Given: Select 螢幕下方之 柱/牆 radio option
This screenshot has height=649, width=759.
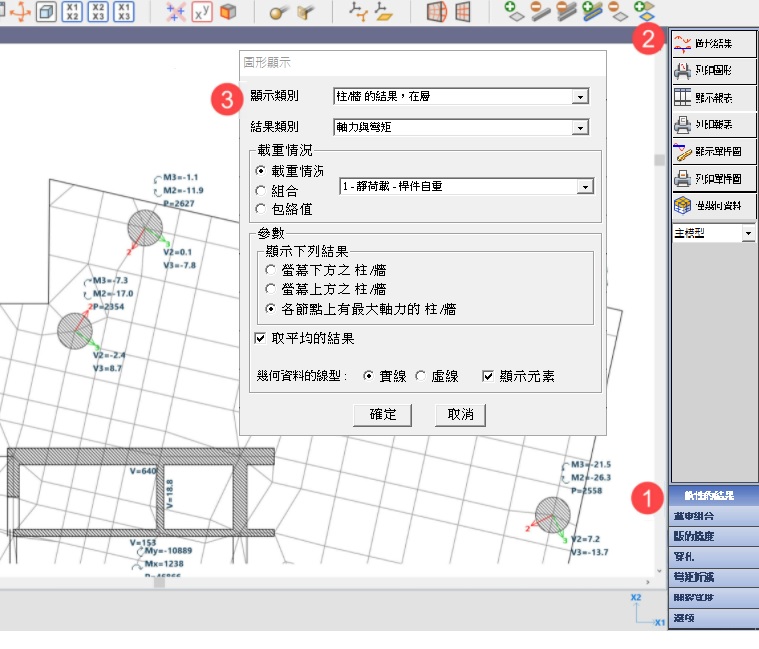Looking at the screenshot, I should [x=270, y=270].
